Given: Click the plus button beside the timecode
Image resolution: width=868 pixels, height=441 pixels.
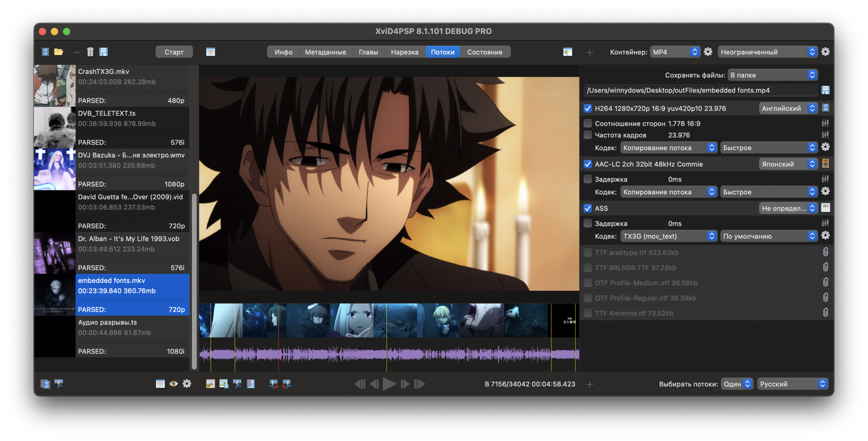Looking at the screenshot, I should (590, 384).
